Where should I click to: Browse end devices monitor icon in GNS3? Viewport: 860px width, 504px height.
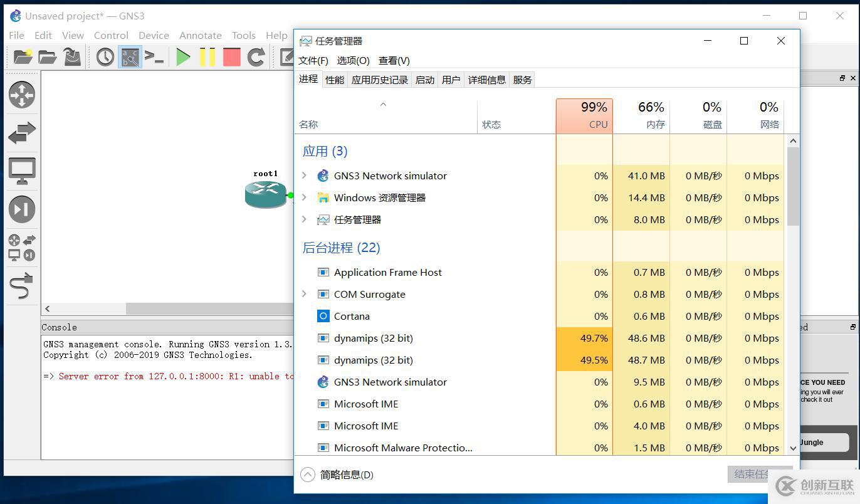[22, 171]
